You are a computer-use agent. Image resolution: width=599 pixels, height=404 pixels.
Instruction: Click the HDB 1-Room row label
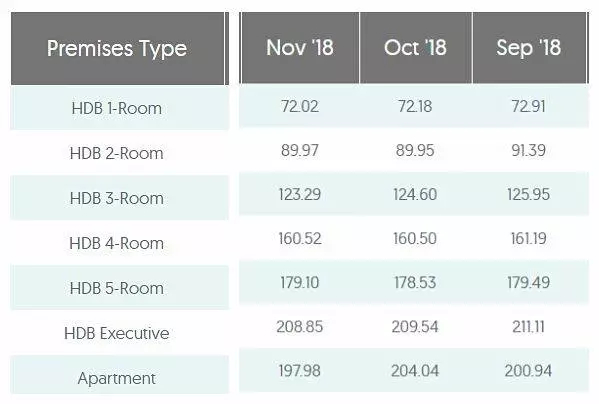click(117, 108)
